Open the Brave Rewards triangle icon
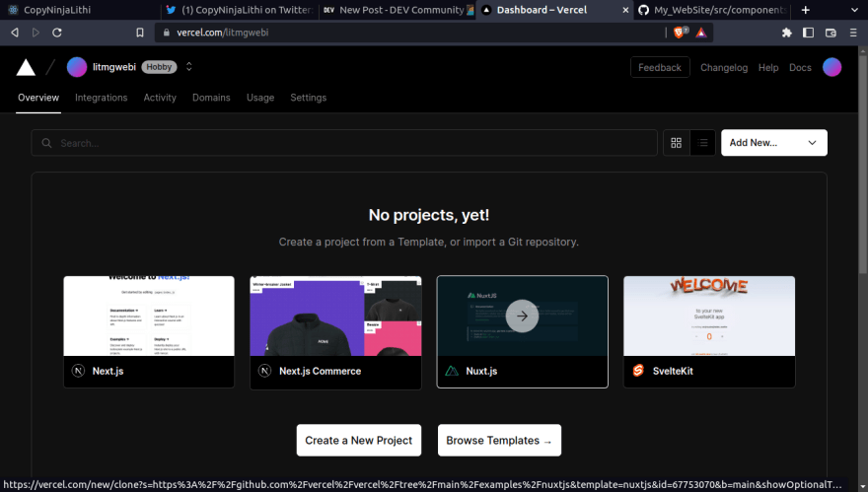 coord(701,33)
